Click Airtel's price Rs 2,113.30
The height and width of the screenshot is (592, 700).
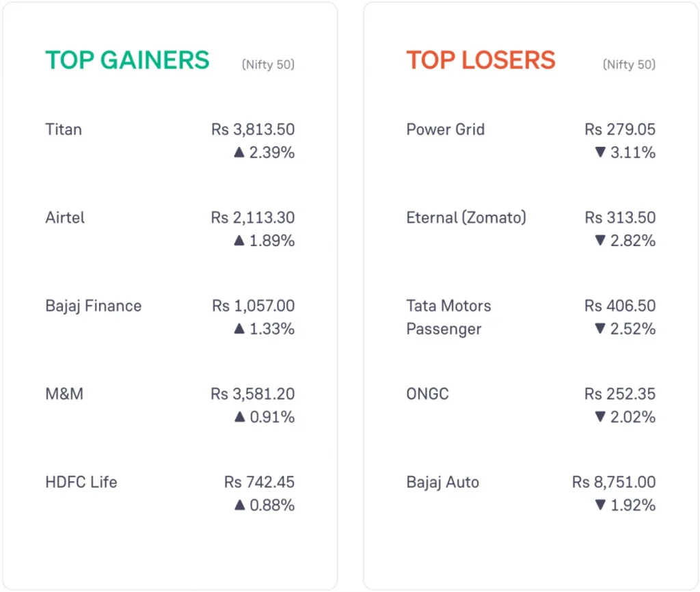(252, 217)
